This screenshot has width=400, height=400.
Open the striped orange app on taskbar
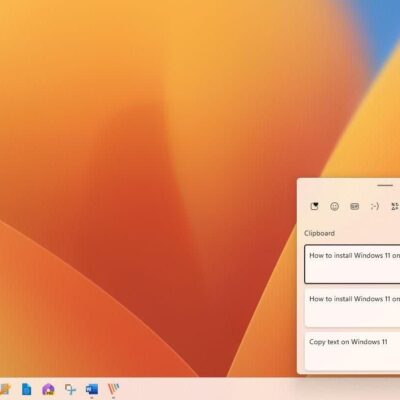tap(113, 389)
